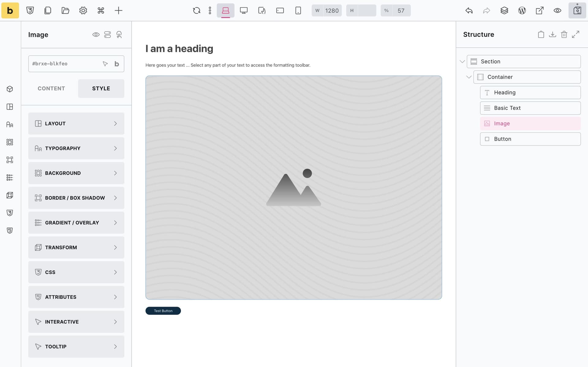The image size is (588, 367).
Task: Open the command palette icon
Action: [x=101, y=10]
